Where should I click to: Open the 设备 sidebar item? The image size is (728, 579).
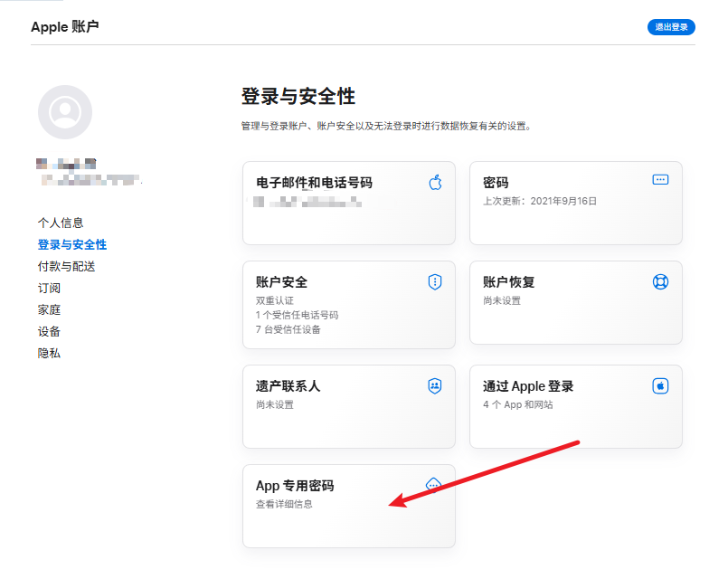pyautogui.click(x=49, y=331)
